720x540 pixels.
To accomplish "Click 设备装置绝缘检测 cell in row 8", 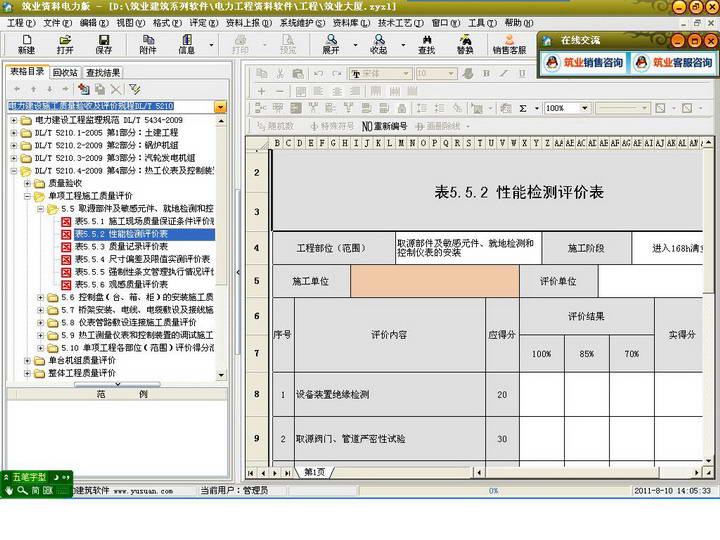I will coord(389,394).
